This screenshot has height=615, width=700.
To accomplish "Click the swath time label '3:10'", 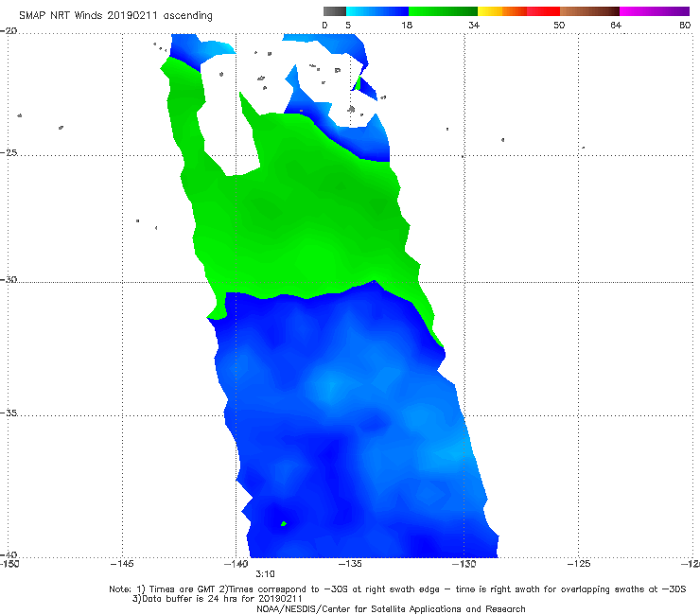I will [265, 574].
